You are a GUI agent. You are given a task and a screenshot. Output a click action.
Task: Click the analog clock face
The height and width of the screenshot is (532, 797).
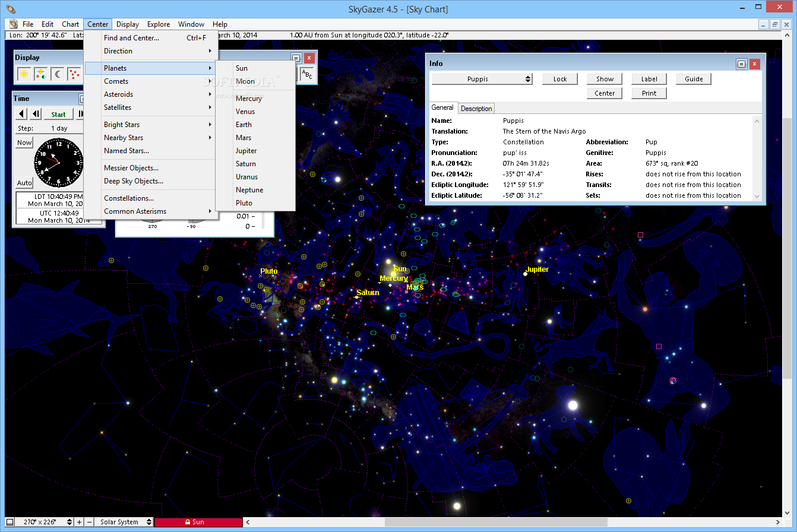(x=58, y=163)
